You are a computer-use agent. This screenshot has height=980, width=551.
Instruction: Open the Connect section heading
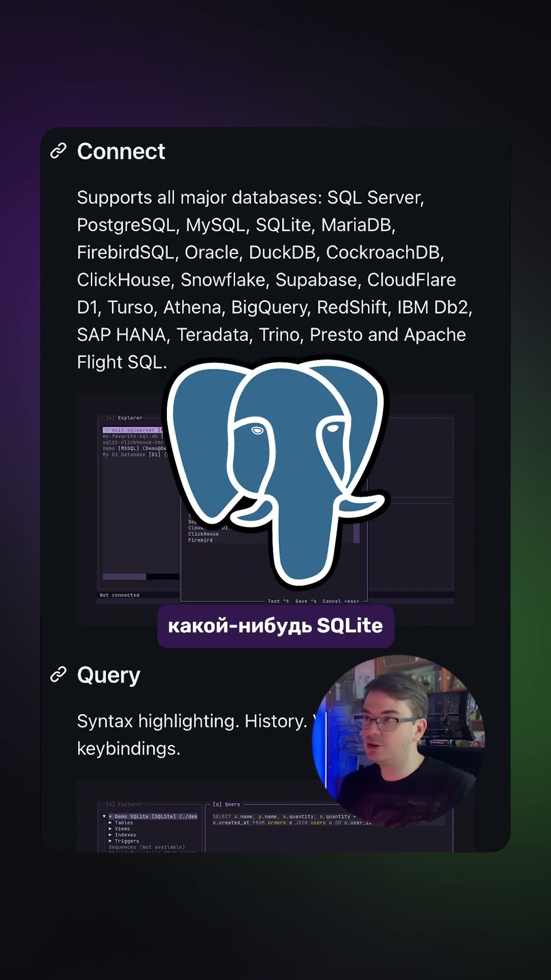(x=121, y=151)
